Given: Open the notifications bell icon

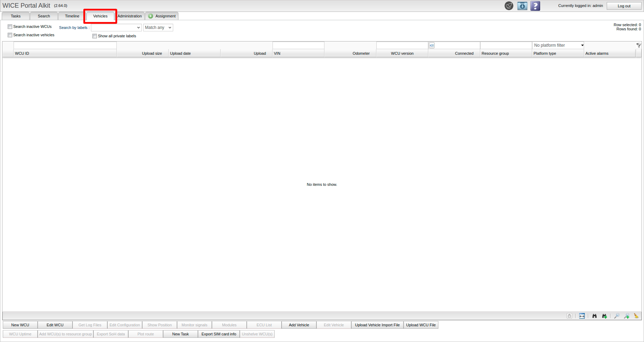Looking at the screenshot, I should (509, 6).
